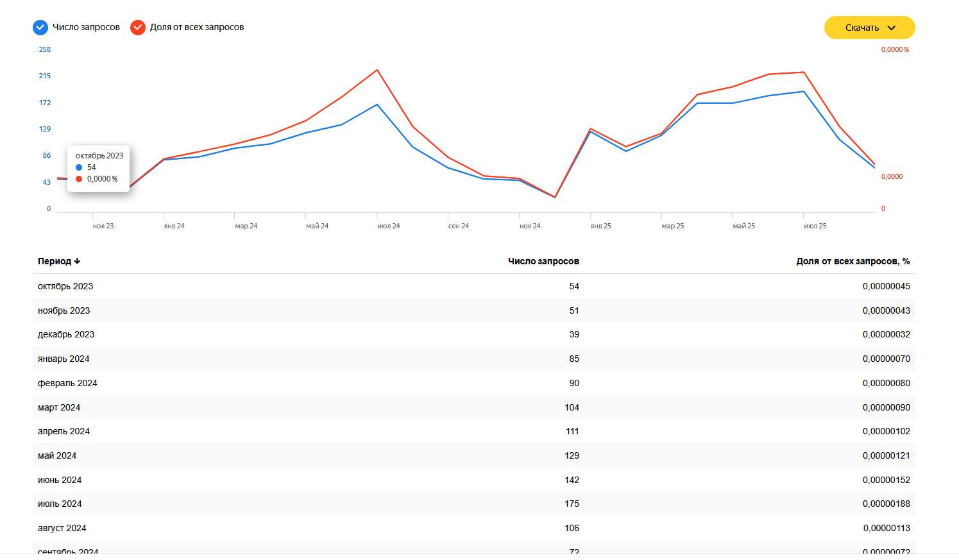
Task: Uncheck the blue Число запросов checkbox
Action: [40, 28]
